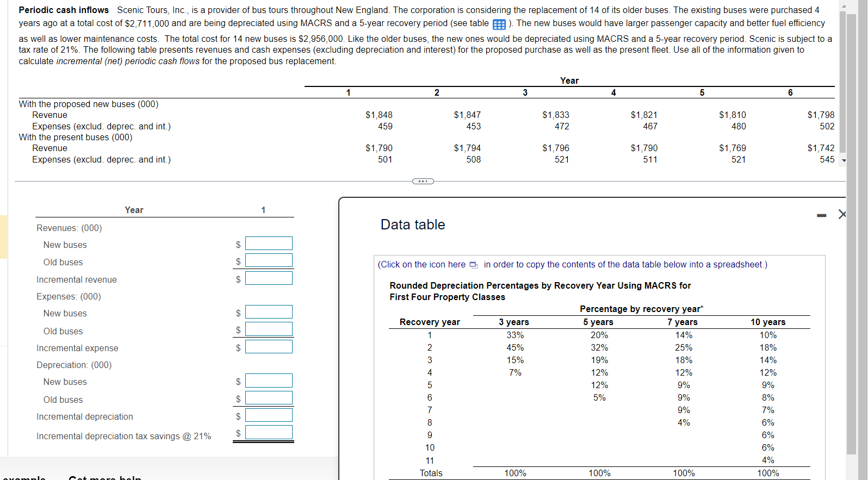Screen dimensions: 868x480
Task: Click the New buses depreciation input
Action: (x=269, y=381)
